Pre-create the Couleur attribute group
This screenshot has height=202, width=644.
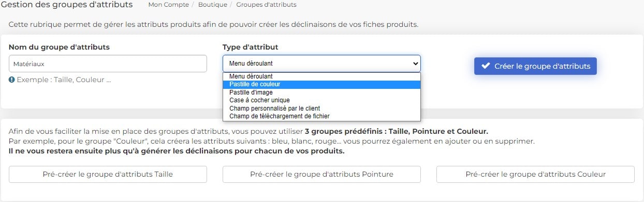tap(535, 174)
